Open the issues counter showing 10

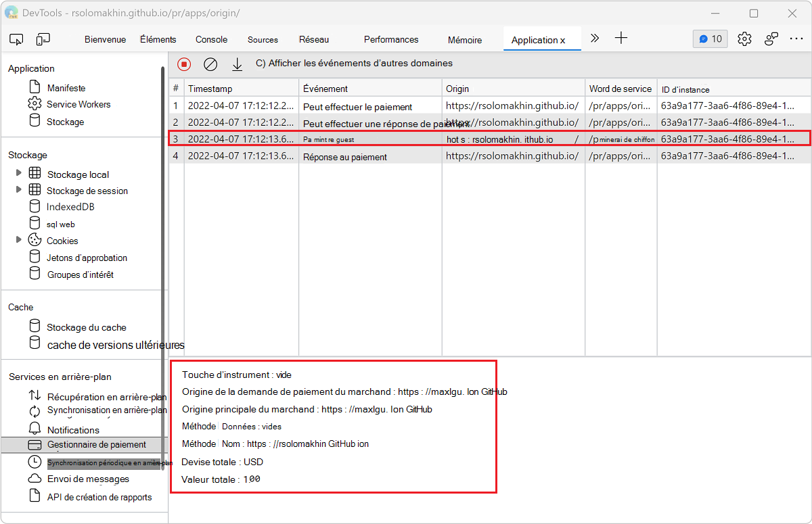click(710, 39)
